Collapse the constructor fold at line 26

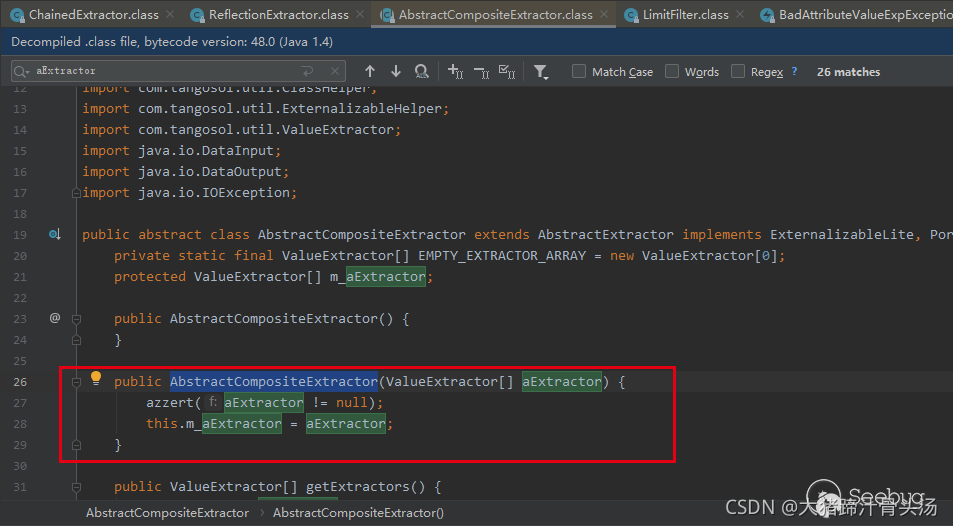click(x=76, y=381)
